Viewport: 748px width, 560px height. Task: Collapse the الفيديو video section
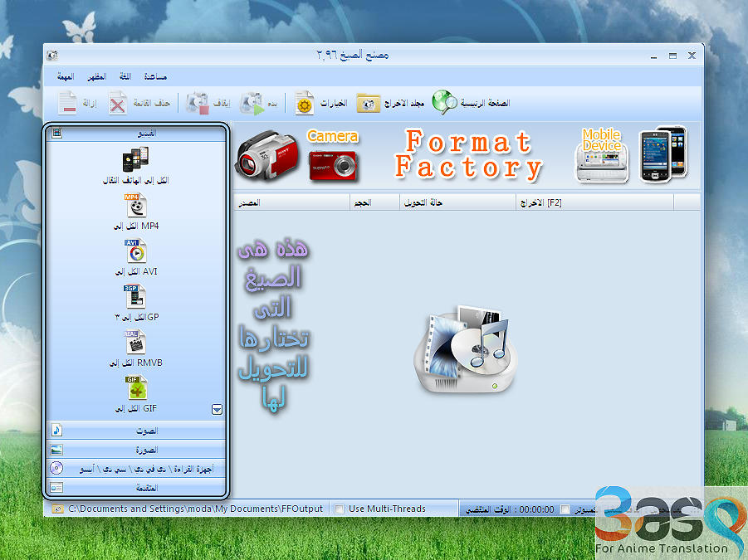coord(136,133)
